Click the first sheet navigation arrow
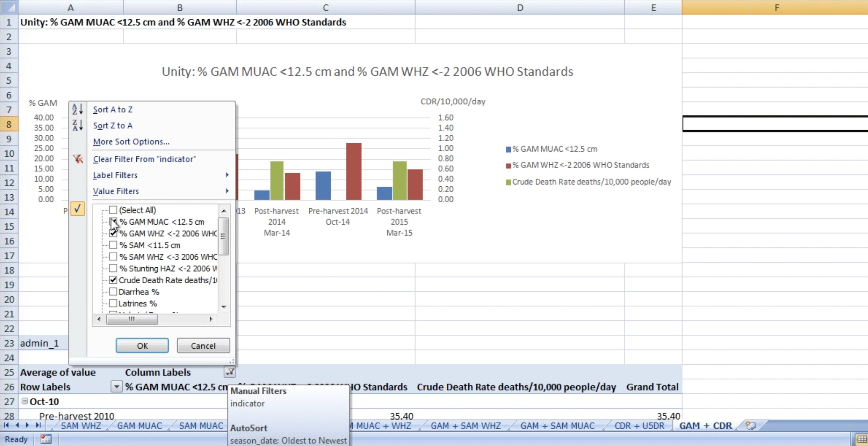Viewport: 868px width, 446px height. (6, 425)
